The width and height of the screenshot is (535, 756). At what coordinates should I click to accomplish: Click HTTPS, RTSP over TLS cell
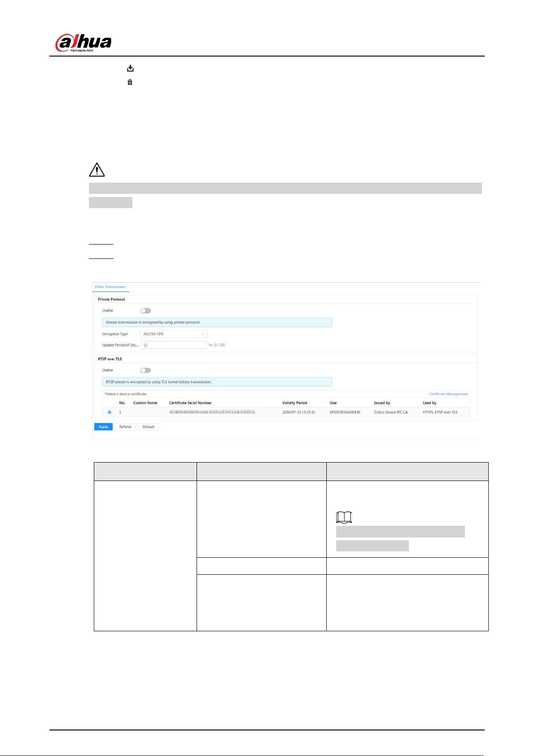[x=440, y=412]
